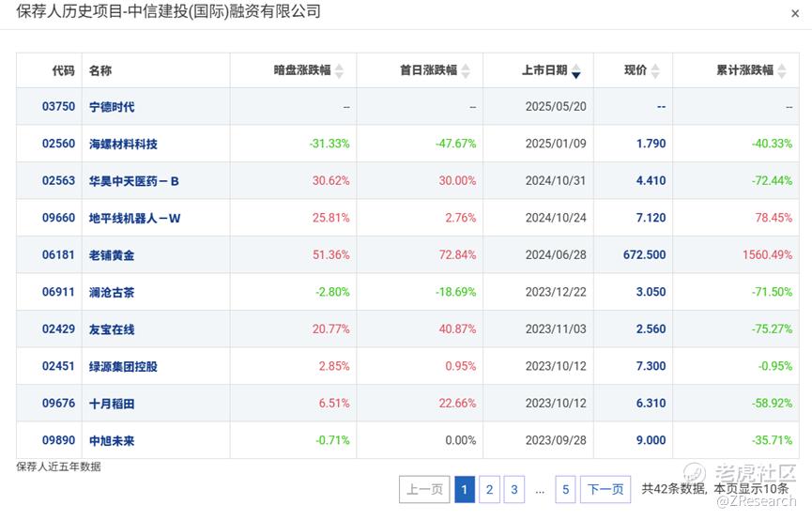Click listing date 2023/11/03
Image resolution: width=812 pixels, height=520 pixels.
point(556,329)
